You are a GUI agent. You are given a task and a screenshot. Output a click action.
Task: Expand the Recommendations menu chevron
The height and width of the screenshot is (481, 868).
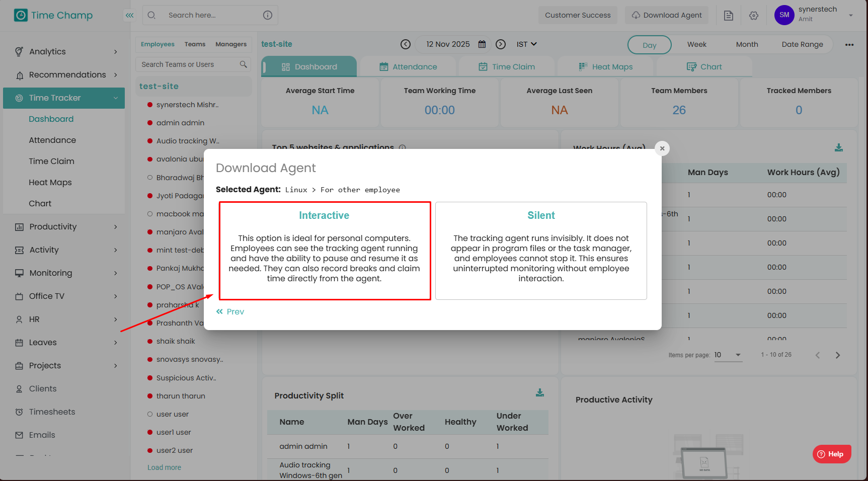click(116, 75)
